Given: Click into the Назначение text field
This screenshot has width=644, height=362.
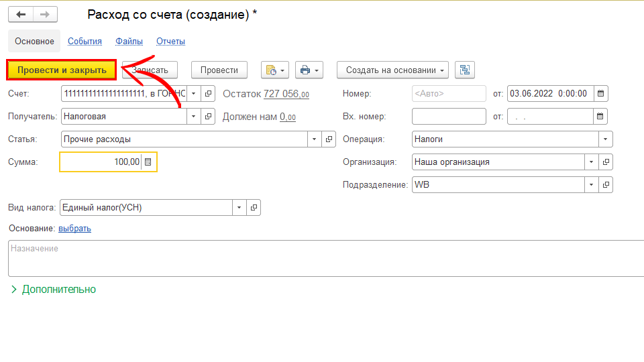Looking at the screenshot, I should 322,258.
